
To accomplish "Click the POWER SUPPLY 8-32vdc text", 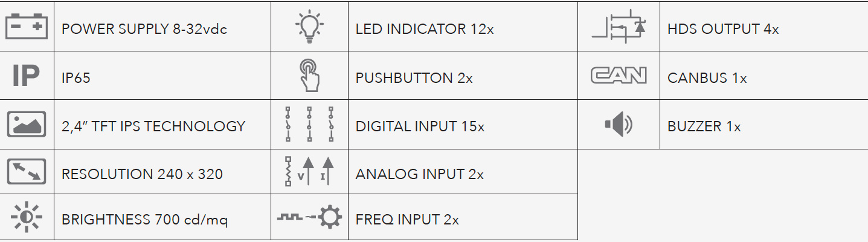I will point(144,28).
